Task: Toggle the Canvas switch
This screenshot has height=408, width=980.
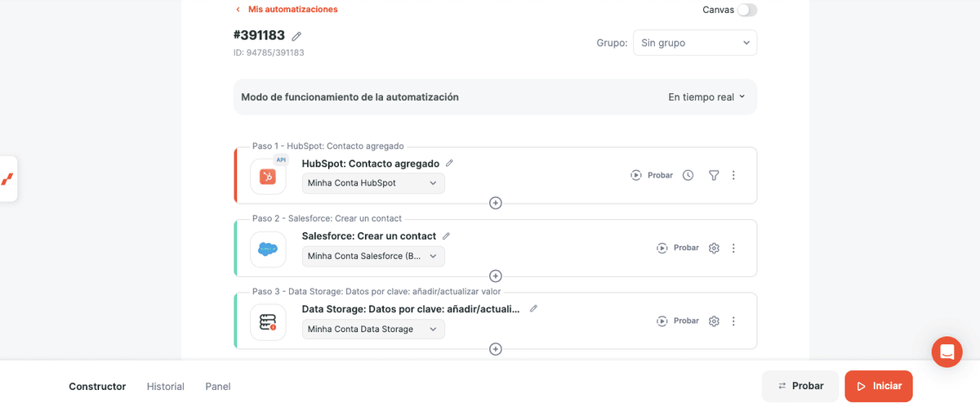Action: (746, 10)
